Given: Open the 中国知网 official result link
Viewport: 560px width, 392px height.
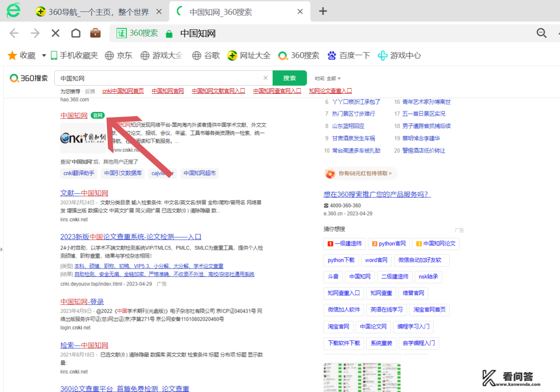Looking at the screenshot, I should [x=74, y=115].
